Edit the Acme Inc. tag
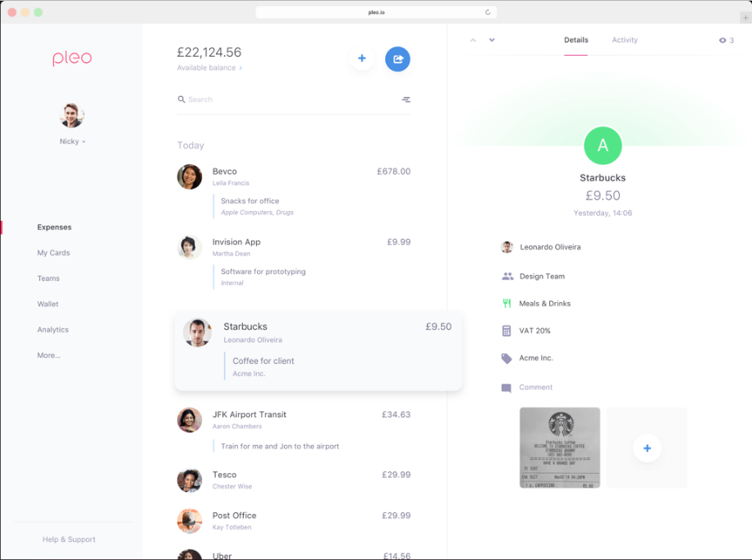 tap(536, 358)
